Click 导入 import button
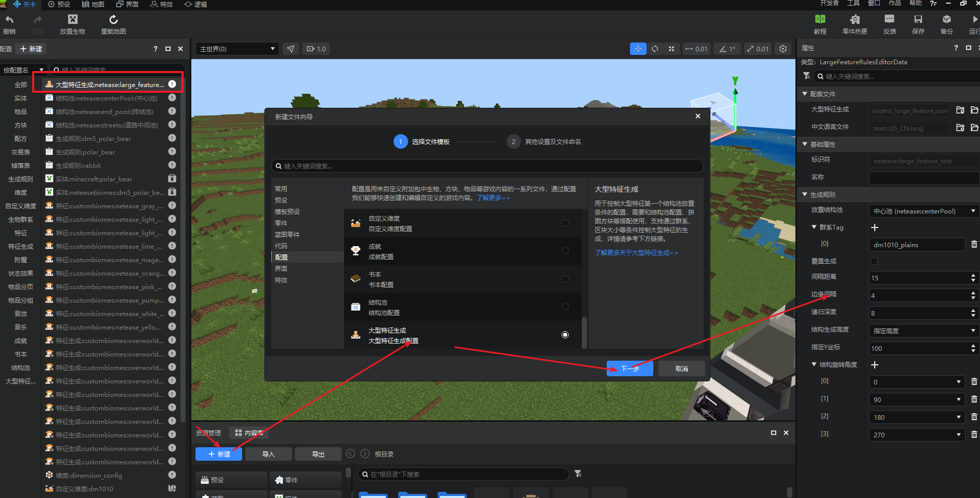 click(269, 454)
